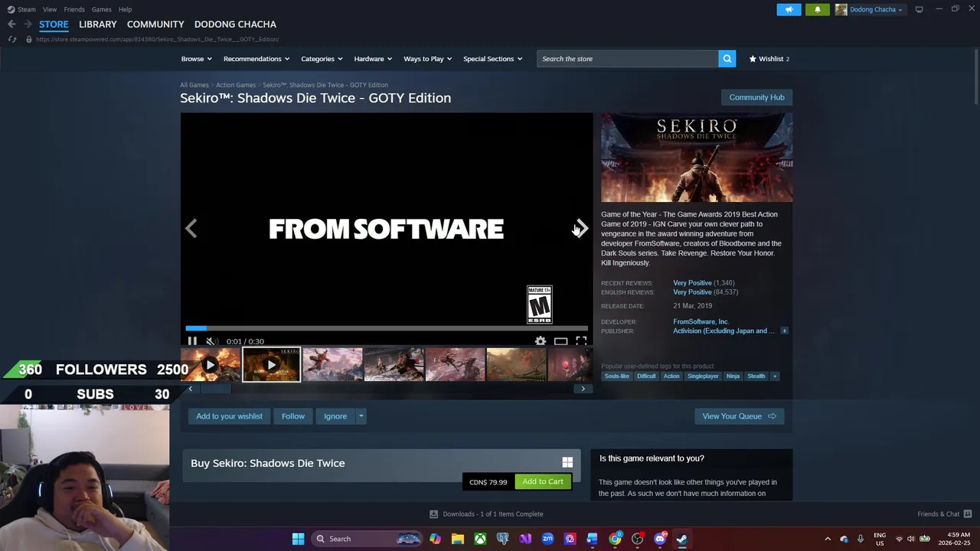980x551 pixels.
Task: Open Wishlist link
Action: [769, 59]
